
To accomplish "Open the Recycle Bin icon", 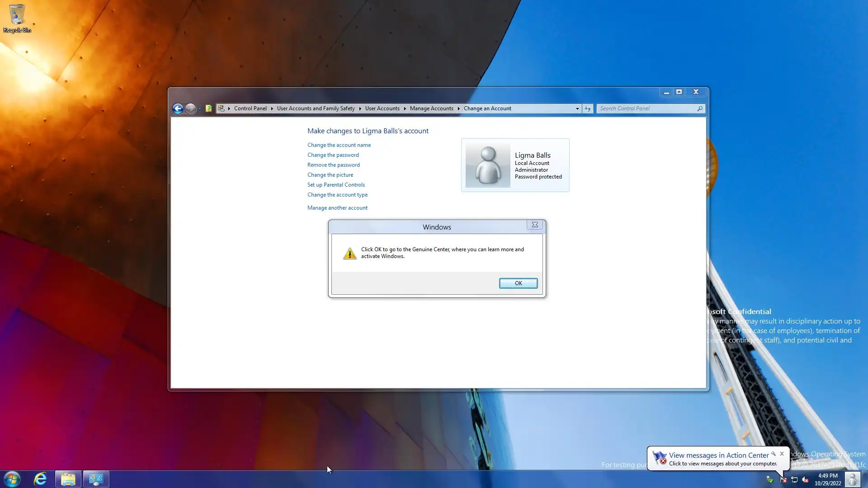I will point(17,18).
